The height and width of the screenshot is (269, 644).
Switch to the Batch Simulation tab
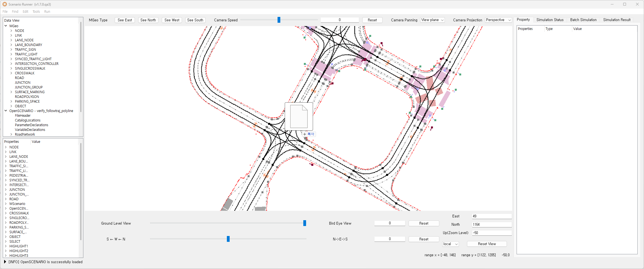(x=583, y=20)
